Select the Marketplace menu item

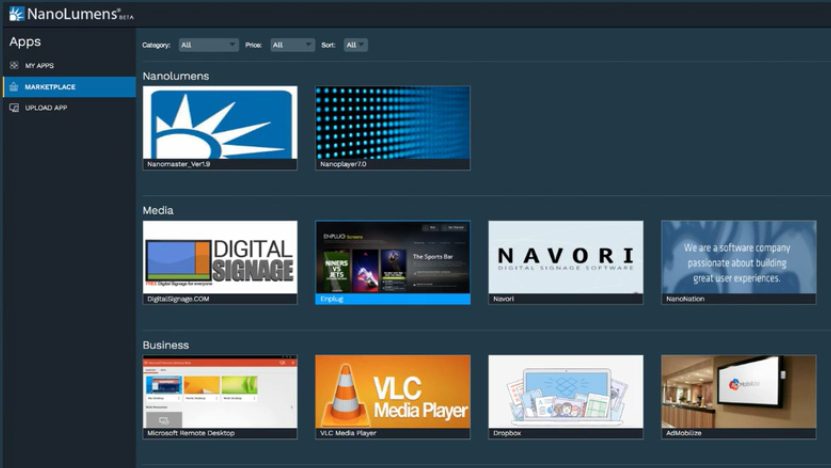[x=50, y=87]
